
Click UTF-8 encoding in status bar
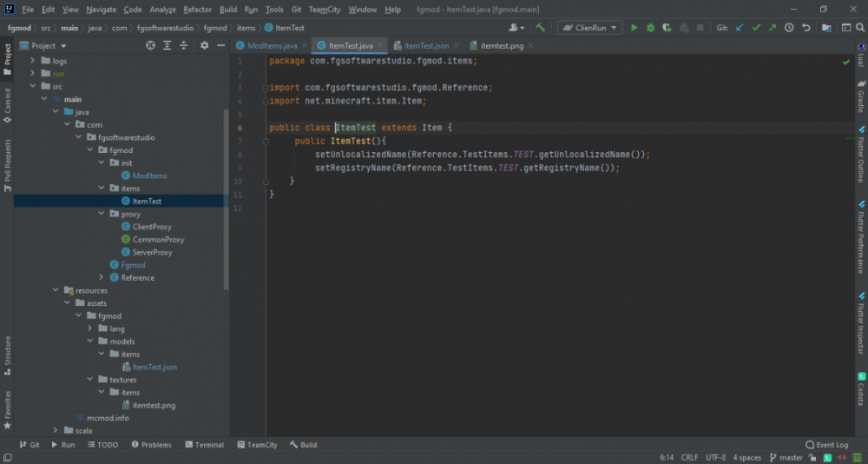coord(716,458)
